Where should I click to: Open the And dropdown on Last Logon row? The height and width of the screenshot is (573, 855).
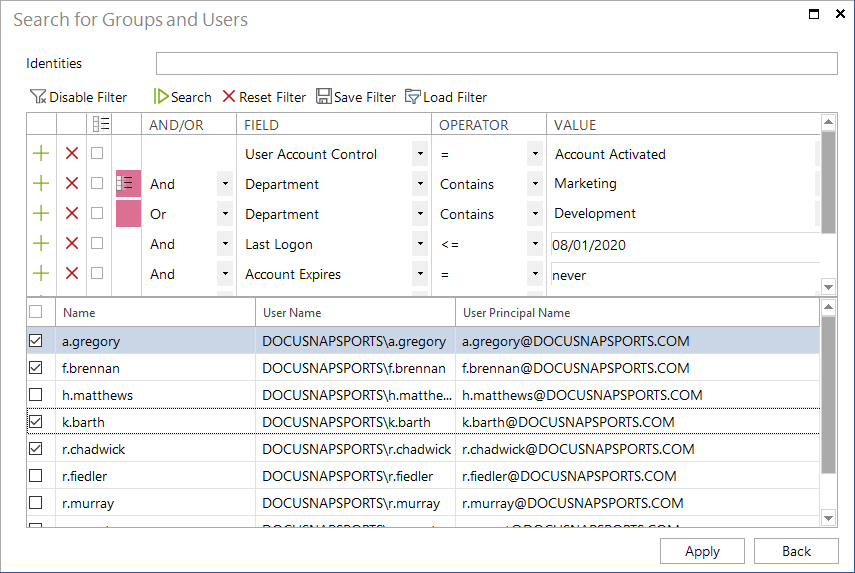[x=225, y=244]
